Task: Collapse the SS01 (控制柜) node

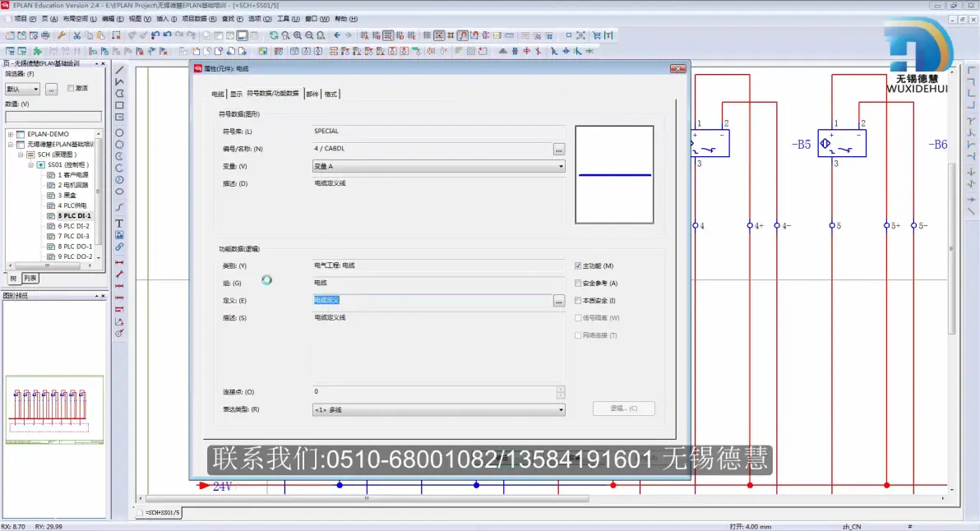Action: click(x=30, y=165)
